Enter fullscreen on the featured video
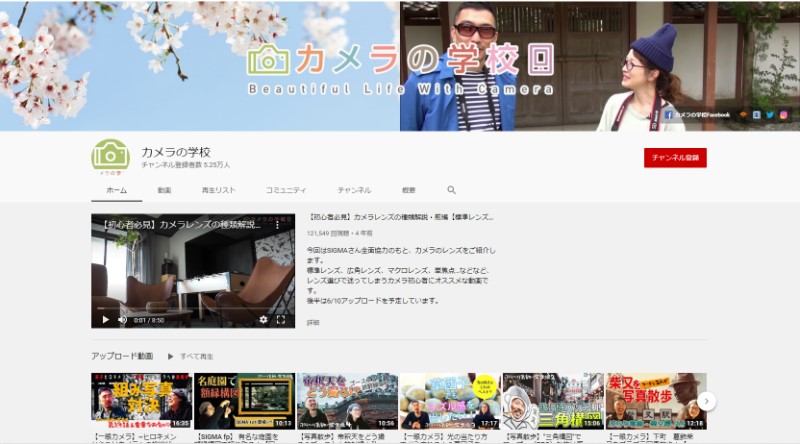This screenshot has width=800, height=444. (281, 319)
